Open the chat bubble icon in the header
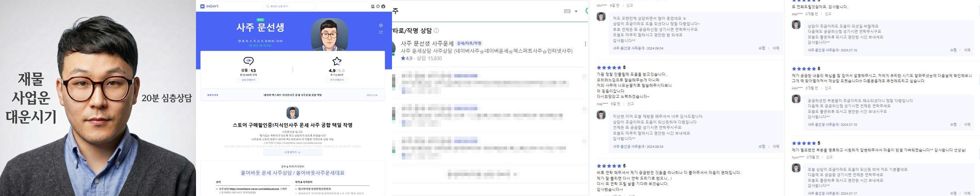980x196 pixels. click(x=378, y=6)
